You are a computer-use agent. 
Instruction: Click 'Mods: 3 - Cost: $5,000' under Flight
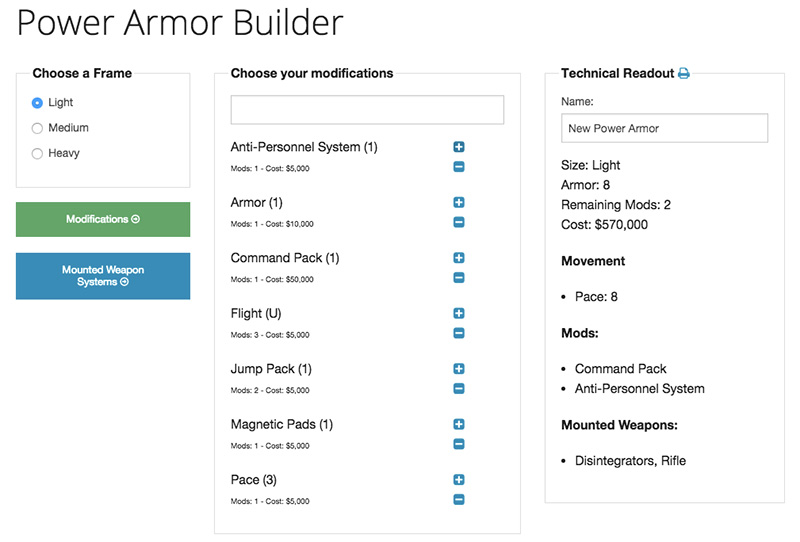(x=270, y=335)
